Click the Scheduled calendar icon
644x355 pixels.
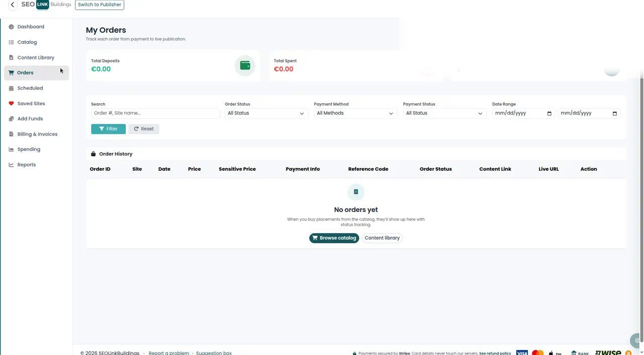(11, 88)
